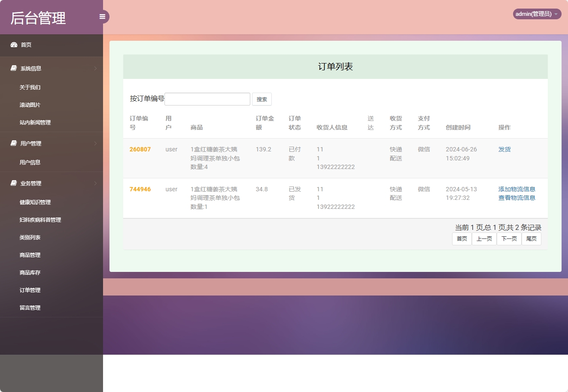
Task: Click 添加物流信息 for order 744946
Action: point(516,189)
